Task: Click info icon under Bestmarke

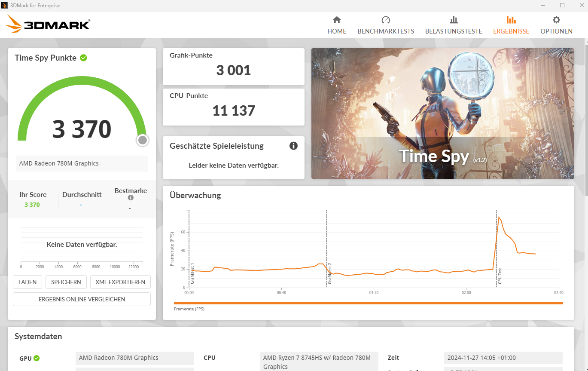Action: (131, 198)
